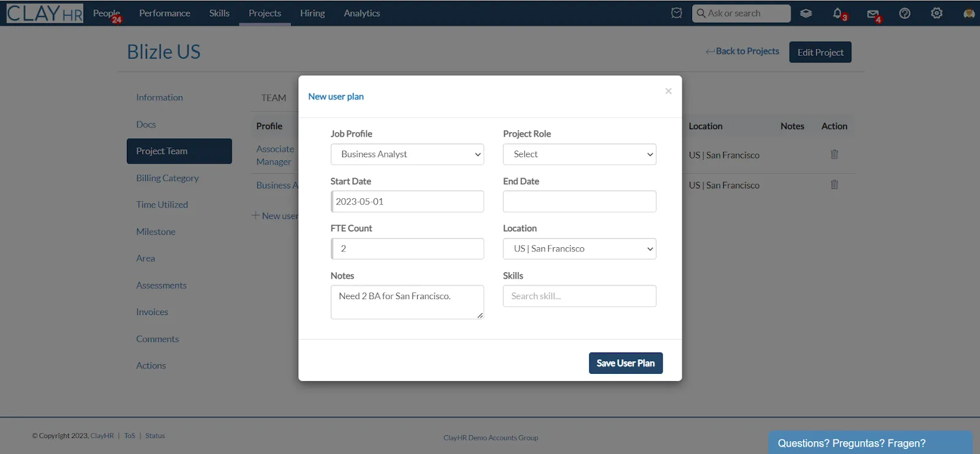
Task: Open the Job Profile dropdown
Action: pos(407,154)
